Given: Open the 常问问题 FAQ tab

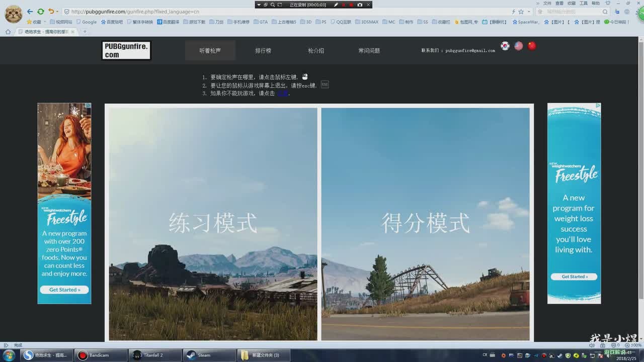Looking at the screenshot, I should [x=369, y=51].
